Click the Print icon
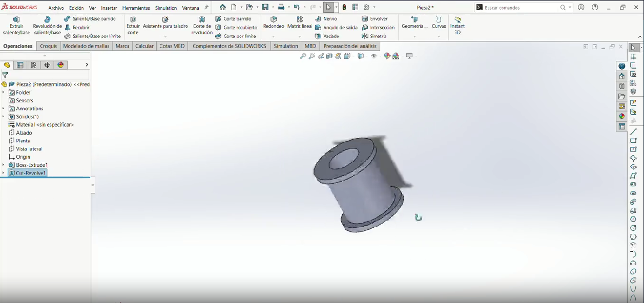This screenshot has width=644, height=303. click(281, 7)
